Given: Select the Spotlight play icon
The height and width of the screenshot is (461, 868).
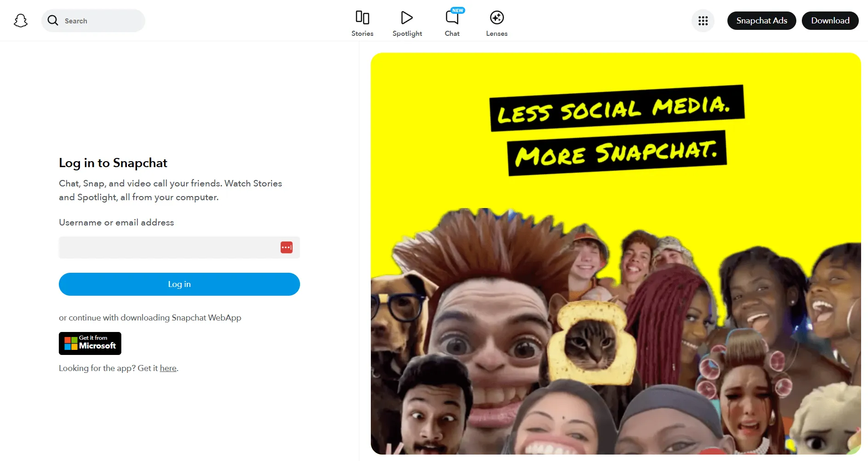Looking at the screenshot, I should [407, 18].
